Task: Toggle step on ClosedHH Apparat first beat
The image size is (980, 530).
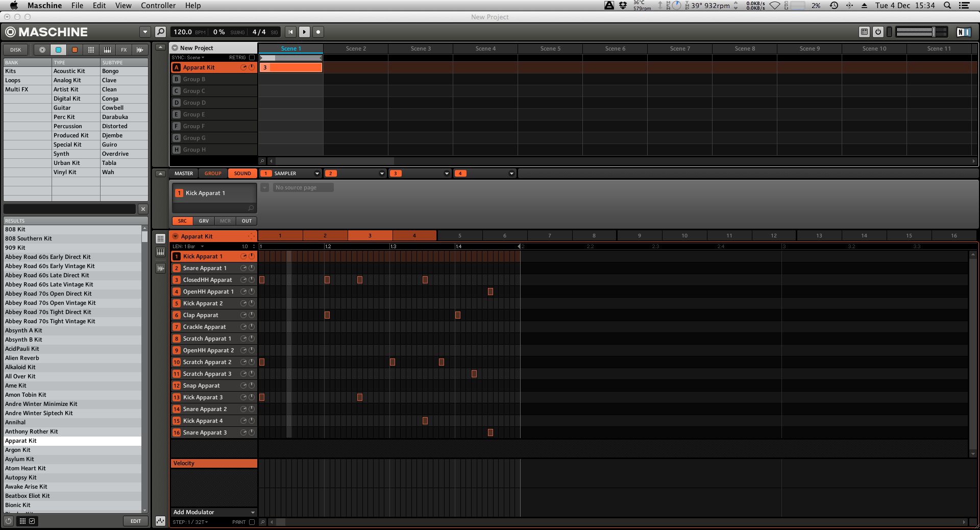Action: point(262,280)
